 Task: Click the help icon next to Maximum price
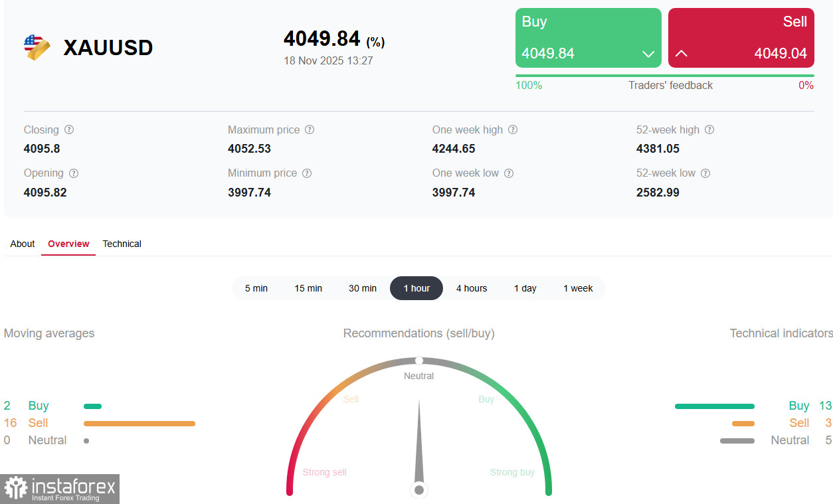[x=310, y=129]
